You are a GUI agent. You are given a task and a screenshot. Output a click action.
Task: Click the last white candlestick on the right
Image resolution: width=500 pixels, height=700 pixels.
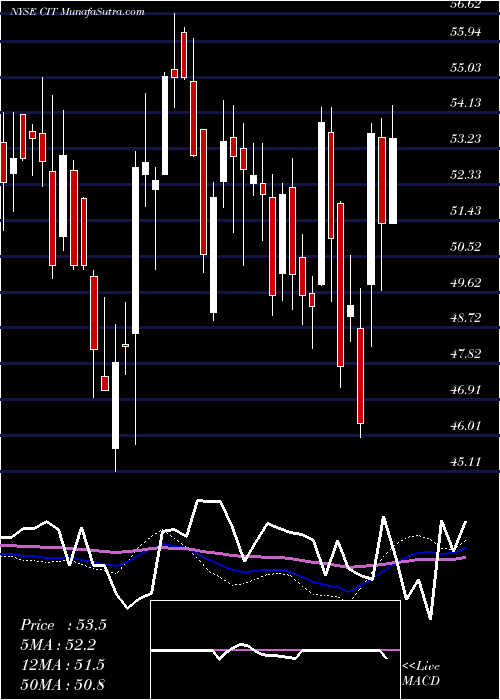pyautogui.click(x=393, y=181)
